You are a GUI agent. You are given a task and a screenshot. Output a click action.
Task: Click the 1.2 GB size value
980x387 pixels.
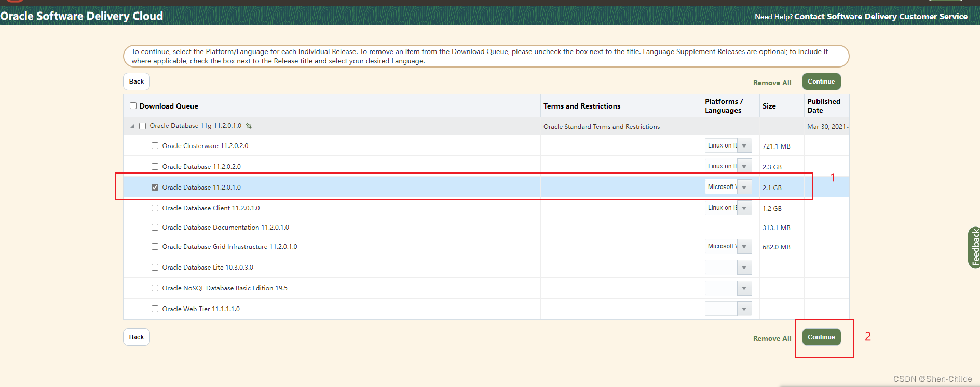tap(772, 209)
